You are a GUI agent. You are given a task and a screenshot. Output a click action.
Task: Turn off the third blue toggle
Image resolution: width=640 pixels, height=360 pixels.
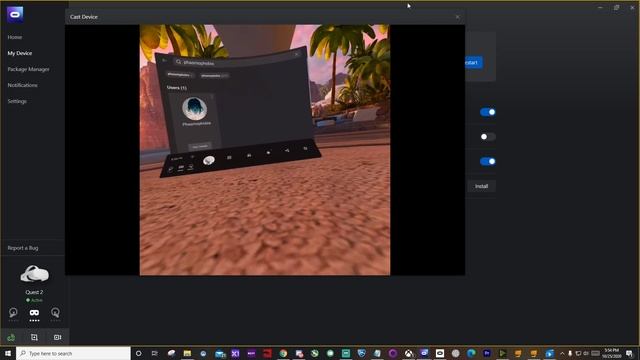pos(488,162)
